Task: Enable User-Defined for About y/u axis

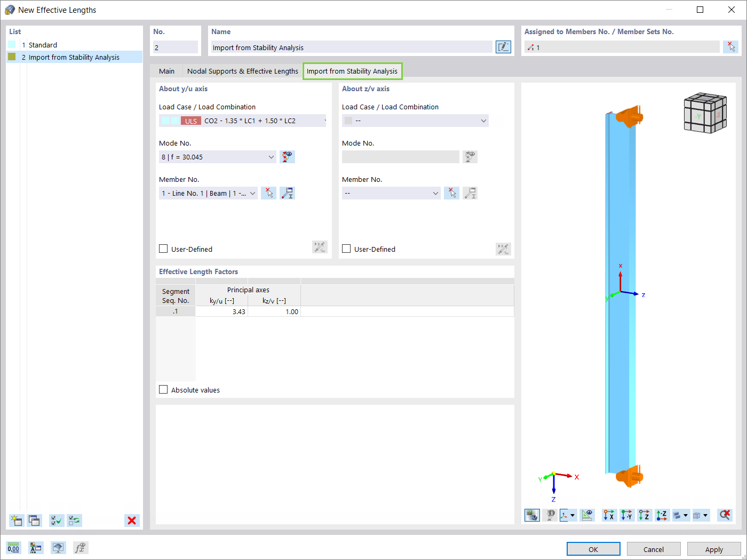Action: click(x=163, y=249)
